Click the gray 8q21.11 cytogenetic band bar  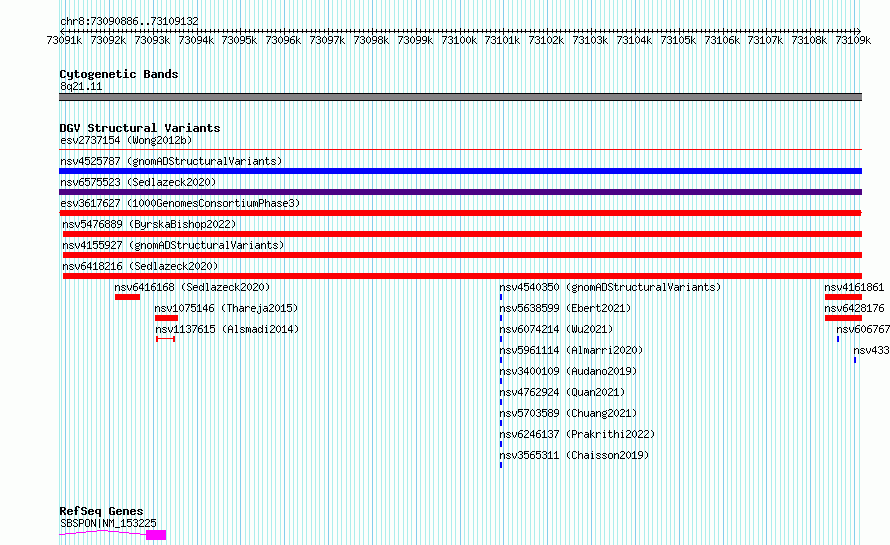460,97
